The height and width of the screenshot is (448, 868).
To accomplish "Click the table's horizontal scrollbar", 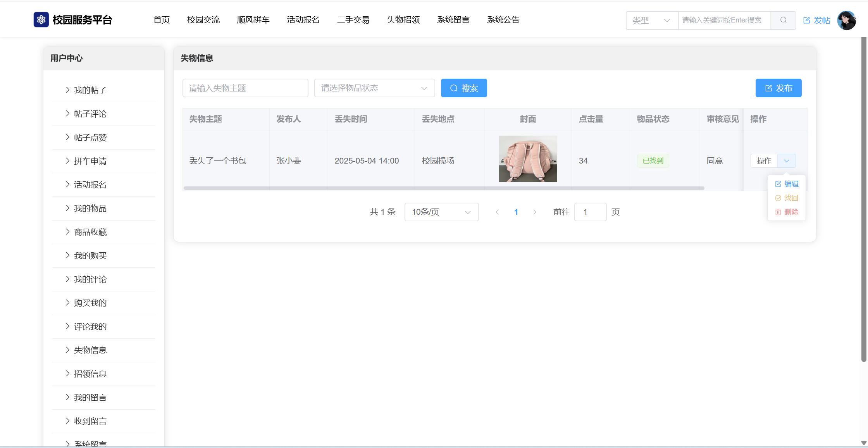I will coord(444,188).
